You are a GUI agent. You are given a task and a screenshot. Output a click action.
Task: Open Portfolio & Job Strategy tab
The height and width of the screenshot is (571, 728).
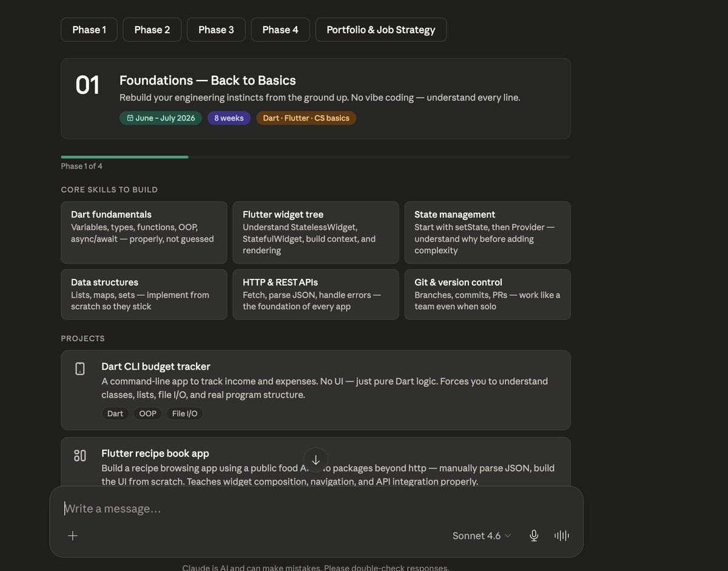click(381, 30)
